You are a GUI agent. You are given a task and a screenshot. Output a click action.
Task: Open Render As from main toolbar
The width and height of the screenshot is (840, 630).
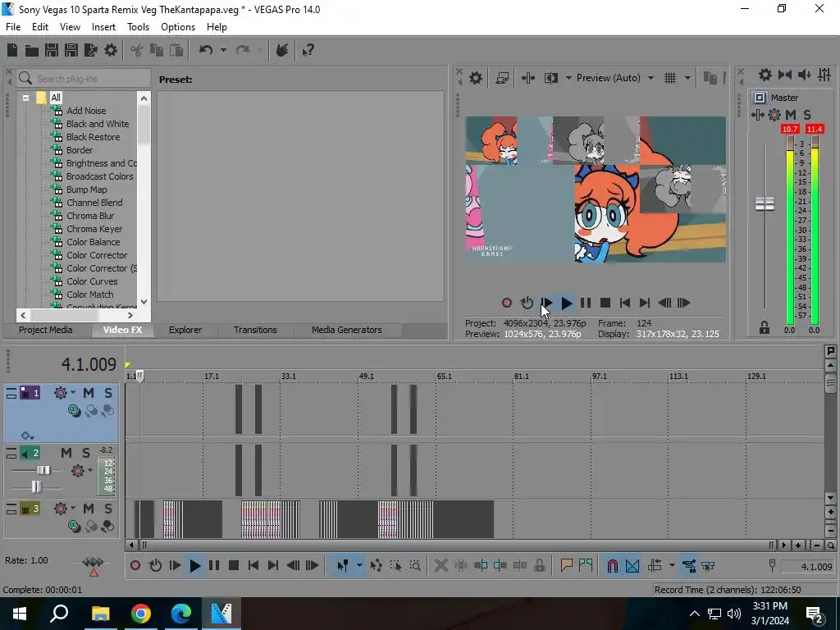[91, 50]
